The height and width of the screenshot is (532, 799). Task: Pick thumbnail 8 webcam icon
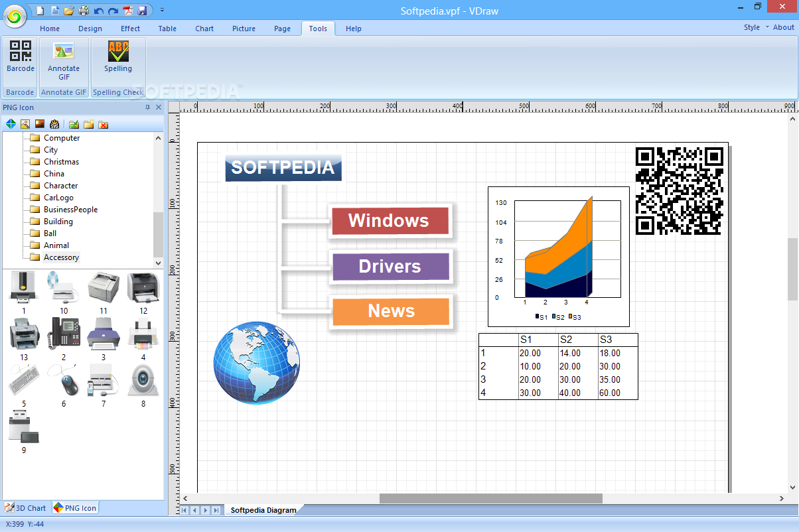[x=143, y=381]
